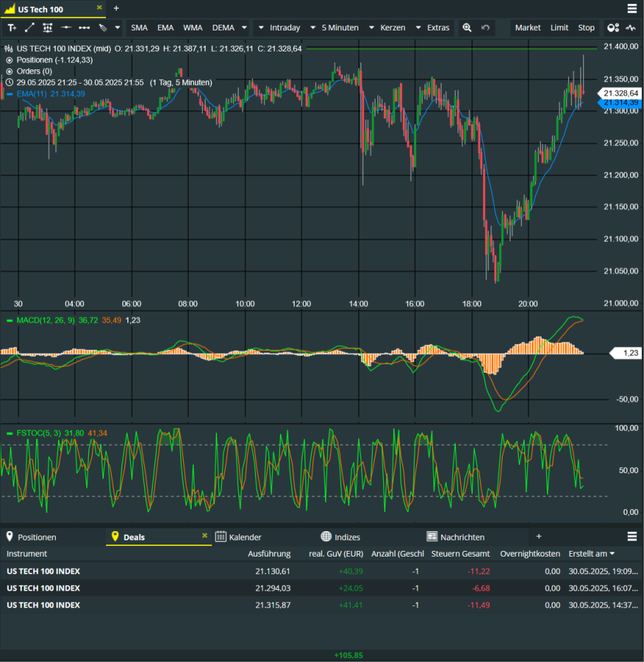Viewport: 644px width, 662px height.
Task: Add a DEMA indicator
Action: click(x=223, y=28)
